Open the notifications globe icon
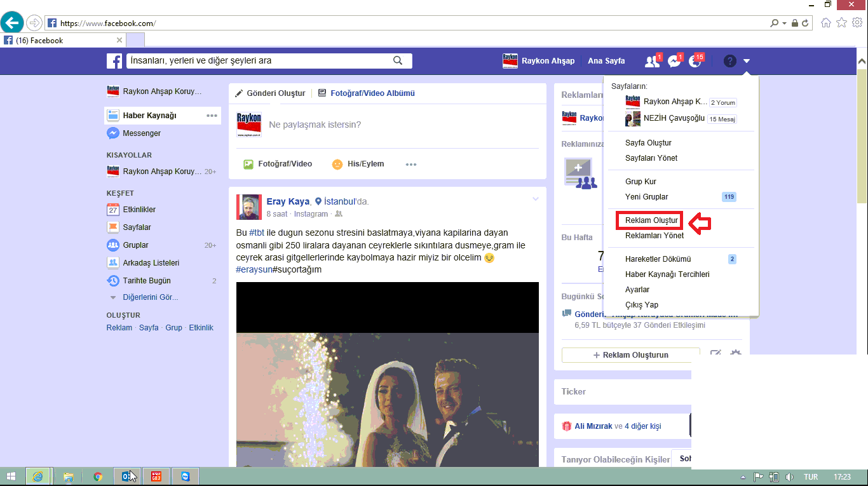The image size is (868, 486). click(x=695, y=62)
